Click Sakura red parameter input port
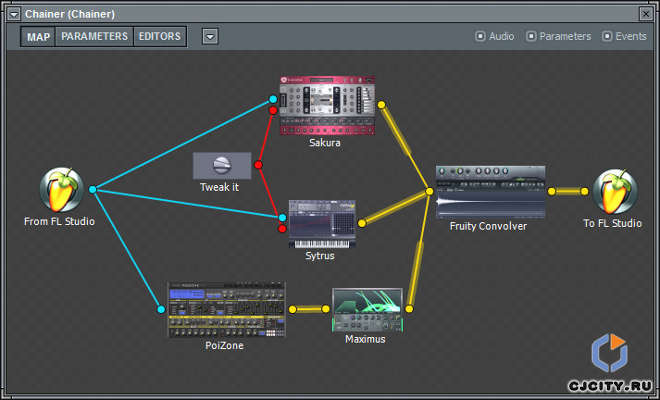 (x=273, y=110)
